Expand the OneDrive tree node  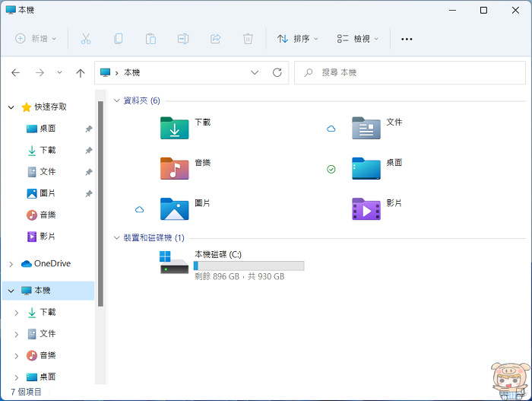tap(11, 264)
